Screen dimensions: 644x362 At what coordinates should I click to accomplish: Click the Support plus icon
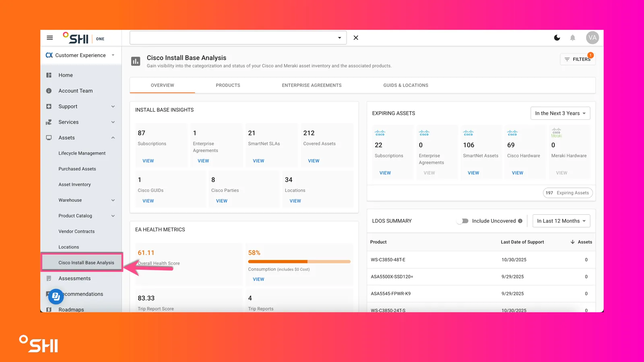[49, 107]
